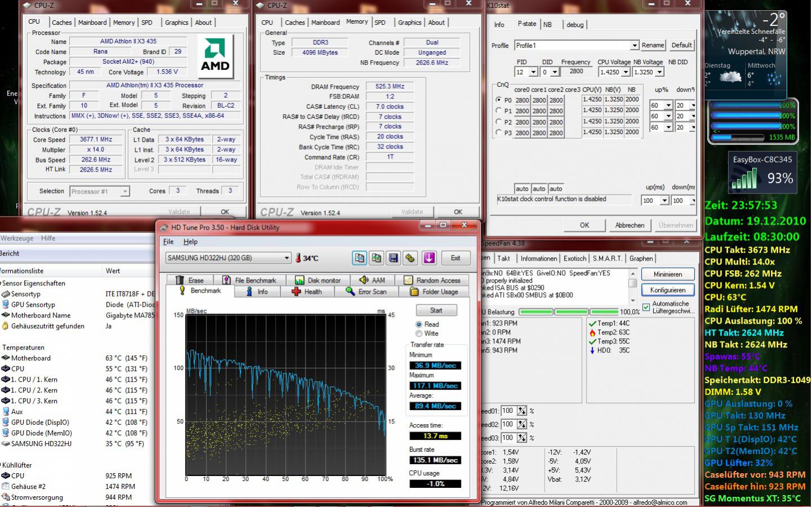The image size is (812, 507).
Task: Click the Start button in HD Tune
Action: pos(436,310)
